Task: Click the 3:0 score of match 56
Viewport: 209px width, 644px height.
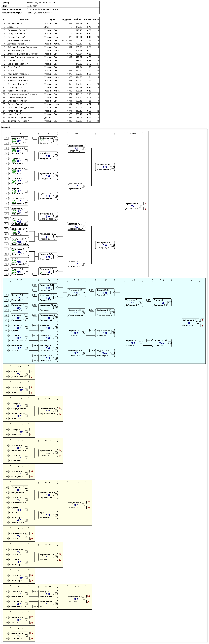Action: coord(190,323)
